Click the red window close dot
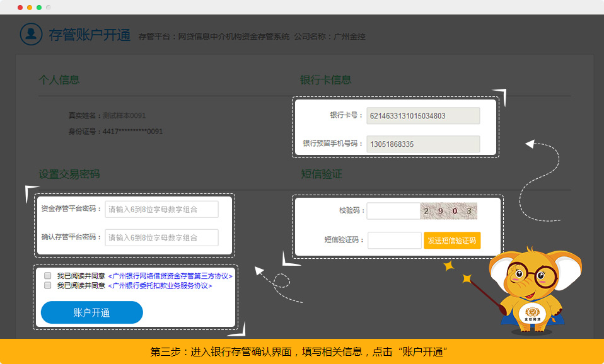Screen dimensions: 604x364 pos(20,8)
